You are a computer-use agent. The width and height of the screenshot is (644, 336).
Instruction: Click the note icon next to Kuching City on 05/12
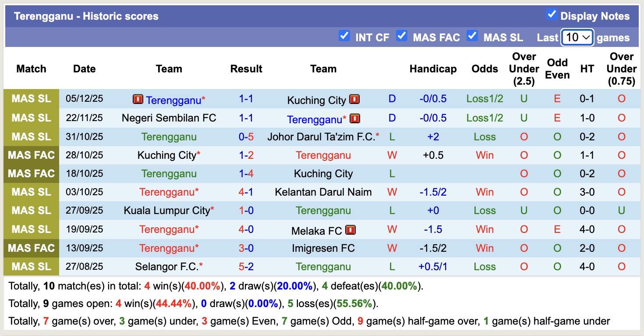click(355, 99)
